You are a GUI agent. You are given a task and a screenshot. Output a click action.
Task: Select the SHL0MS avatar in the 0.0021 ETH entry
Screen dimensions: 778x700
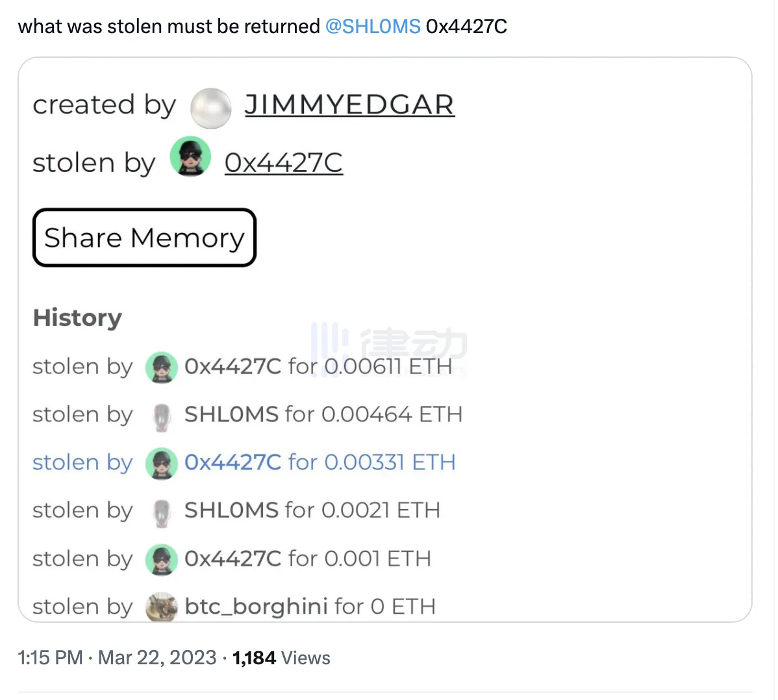[161, 510]
